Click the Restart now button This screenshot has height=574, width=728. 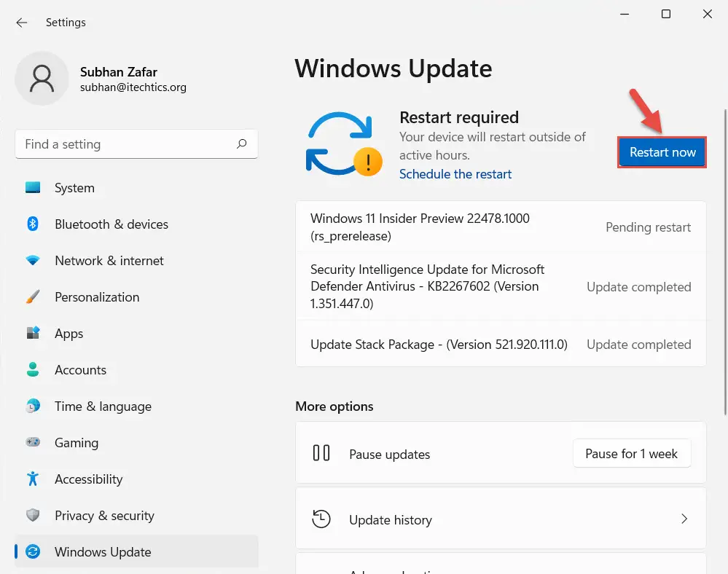(662, 152)
